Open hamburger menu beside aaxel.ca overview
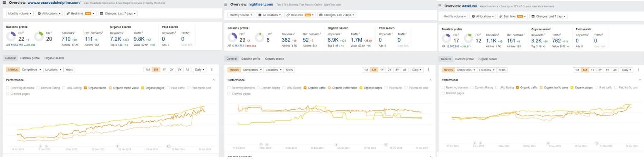The width and height of the screenshot is (644, 162). (440, 6)
